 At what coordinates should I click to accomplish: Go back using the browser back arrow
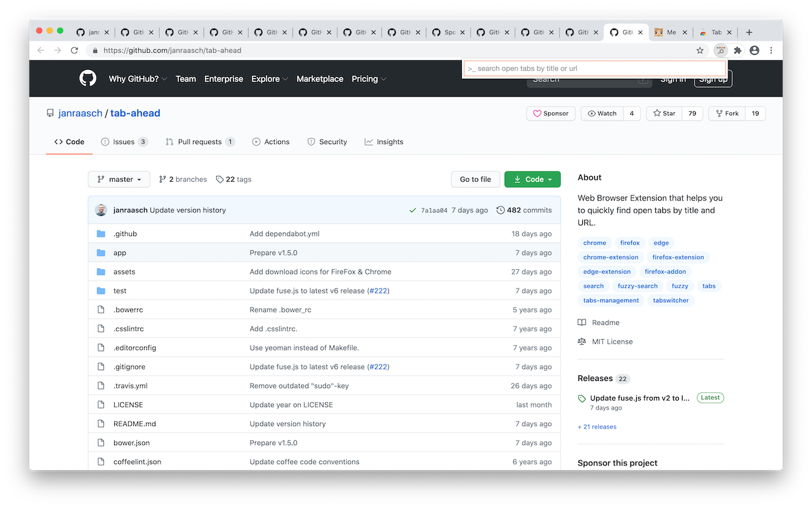pyautogui.click(x=41, y=50)
